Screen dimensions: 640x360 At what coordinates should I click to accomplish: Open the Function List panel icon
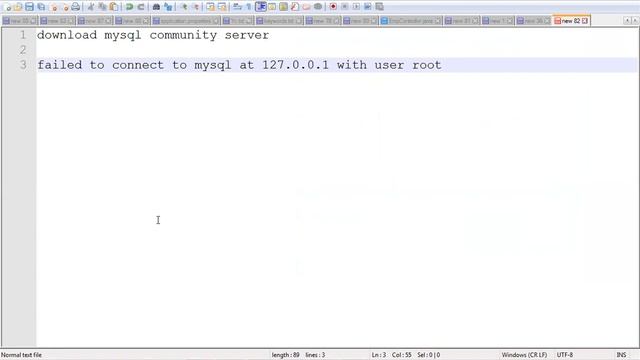pyautogui.click(x=295, y=7)
